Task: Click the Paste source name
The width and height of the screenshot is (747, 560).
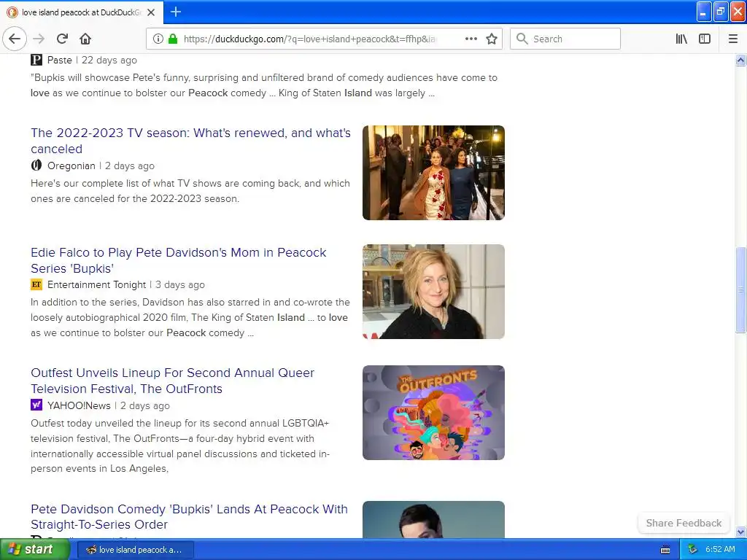Action: pos(60,60)
